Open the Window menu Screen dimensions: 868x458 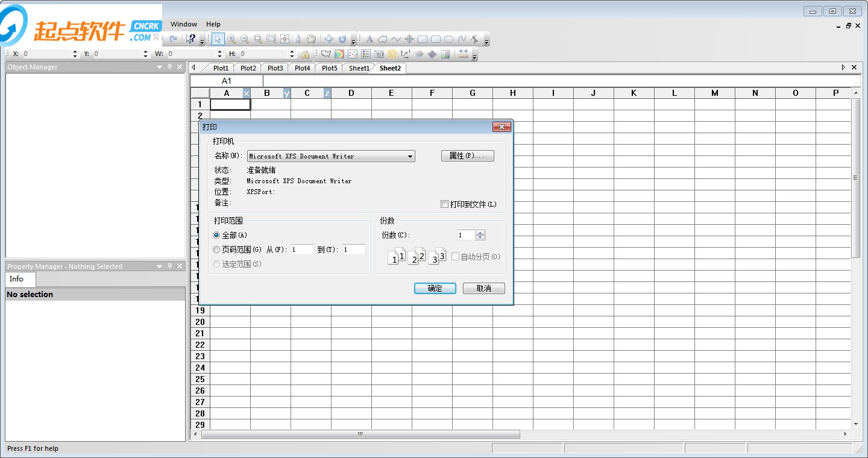pyautogui.click(x=184, y=24)
